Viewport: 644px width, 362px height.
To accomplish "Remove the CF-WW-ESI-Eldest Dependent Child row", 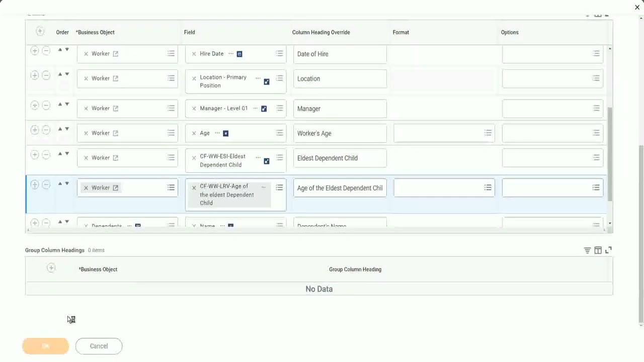I will pyautogui.click(x=46, y=155).
